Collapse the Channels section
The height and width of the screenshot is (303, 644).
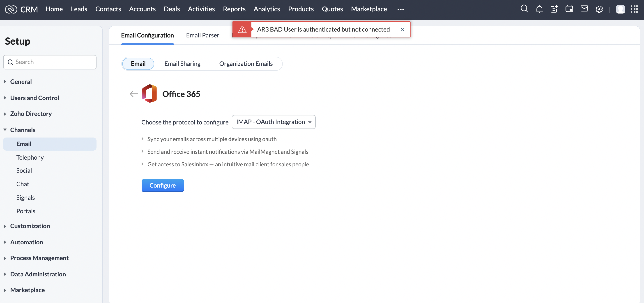tap(23, 130)
